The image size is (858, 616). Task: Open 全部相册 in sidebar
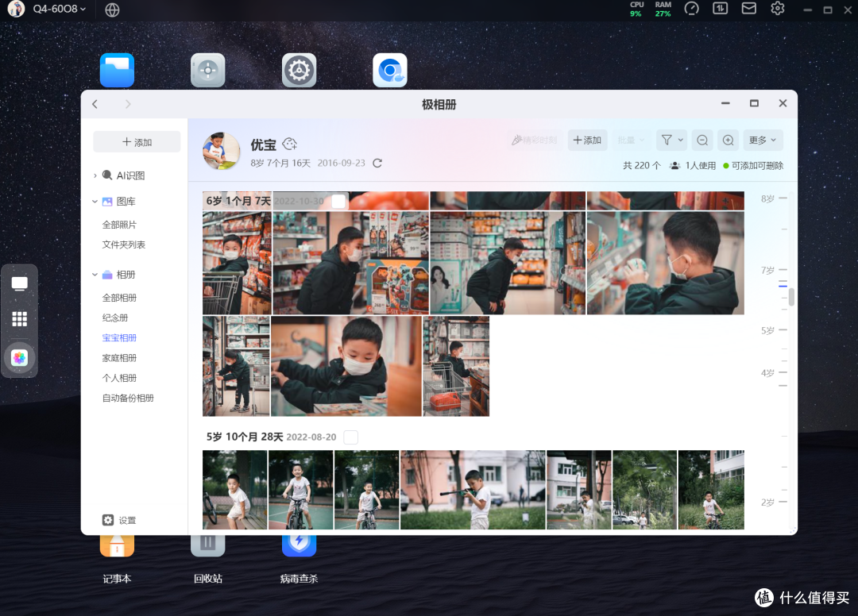(x=119, y=298)
